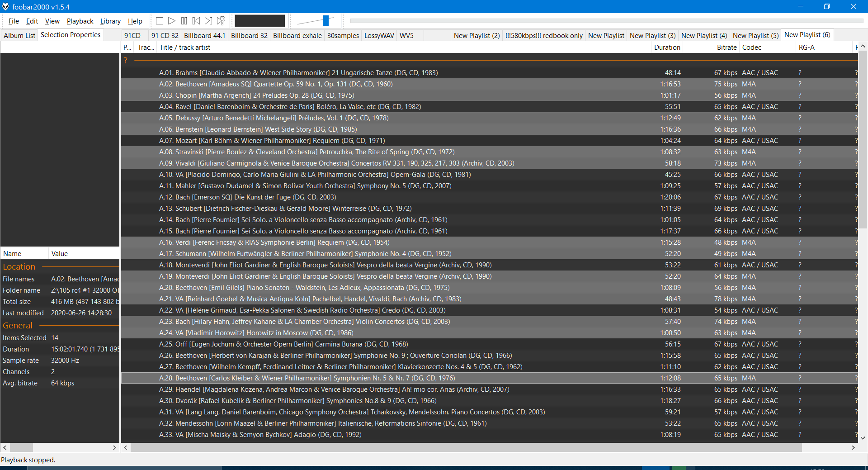Open the Billboard 44.1 playlist tab

click(x=205, y=36)
